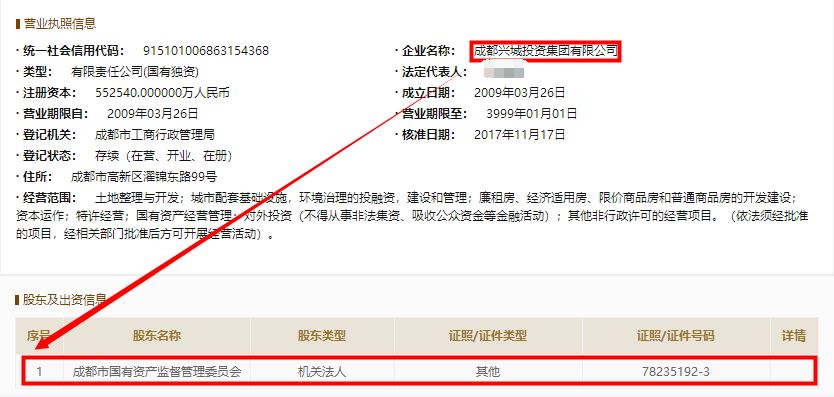Image resolution: width=834 pixels, height=397 pixels.
Task: Click the 法定代表人 label
Action: coord(435,72)
